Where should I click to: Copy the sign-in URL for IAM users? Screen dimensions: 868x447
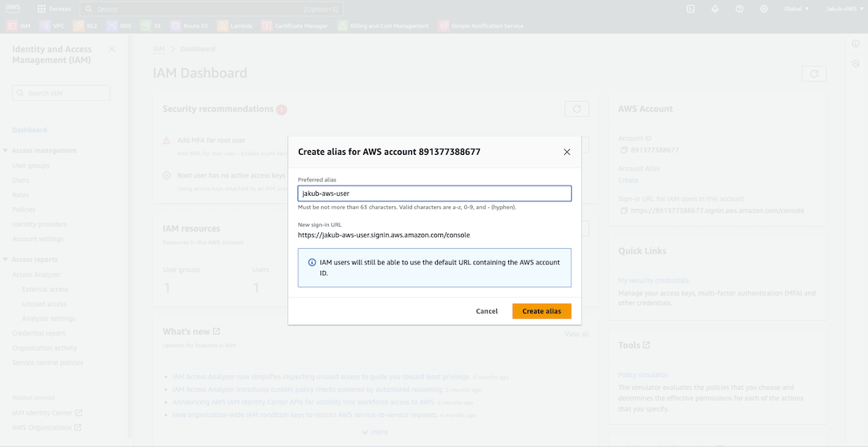tap(624, 211)
